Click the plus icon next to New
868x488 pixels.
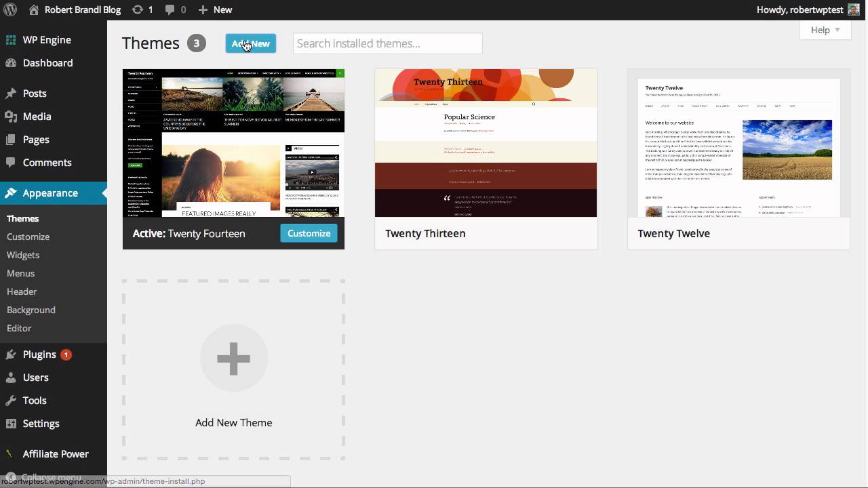pos(203,9)
